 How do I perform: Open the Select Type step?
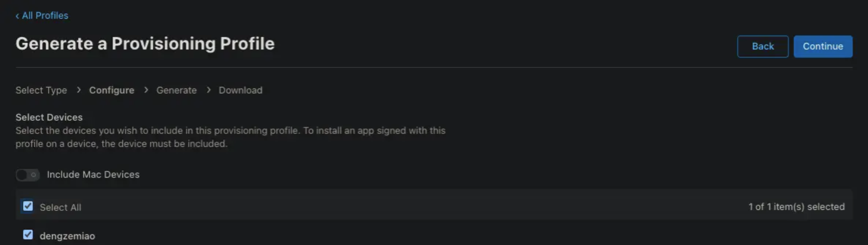(41, 90)
